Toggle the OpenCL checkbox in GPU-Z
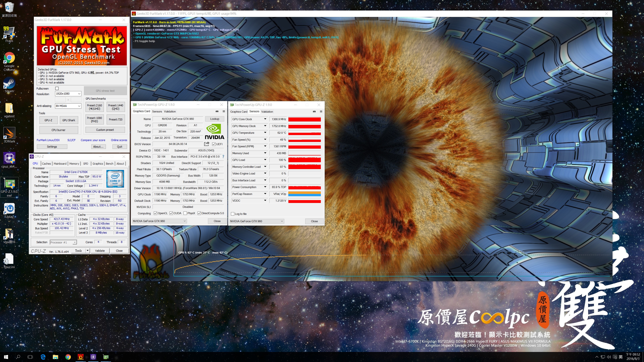Screen dimensions: 644x362 [x=155, y=213]
